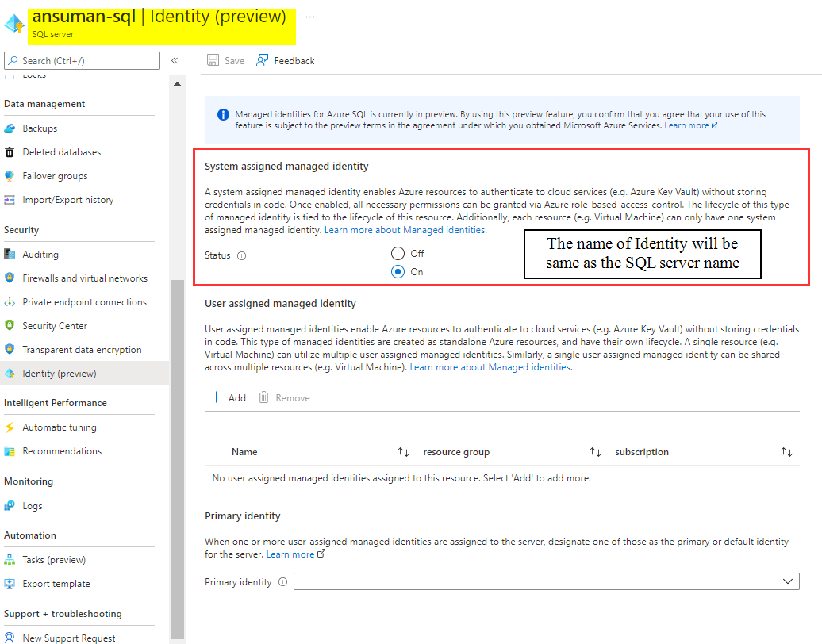Image resolution: width=822 pixels, height=644 pixels.
Task: Sort the table by resource group arrows
Action: click(x=595, y=452)
